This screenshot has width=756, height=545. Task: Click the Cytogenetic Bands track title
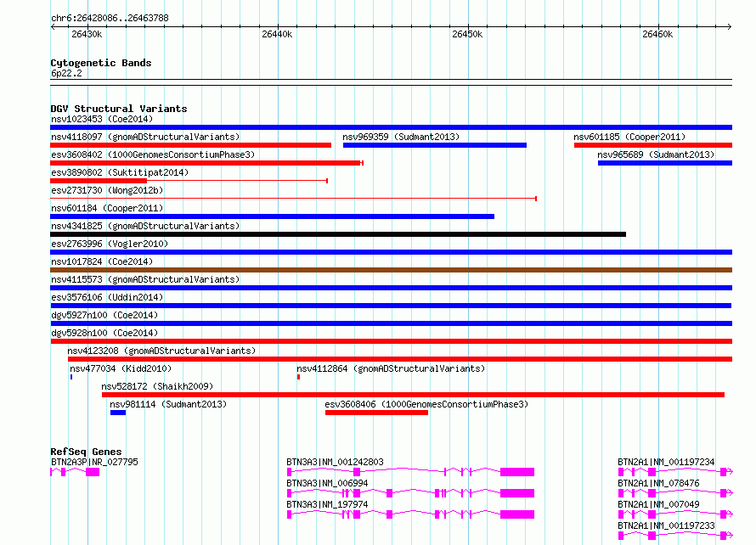point(101,63)
